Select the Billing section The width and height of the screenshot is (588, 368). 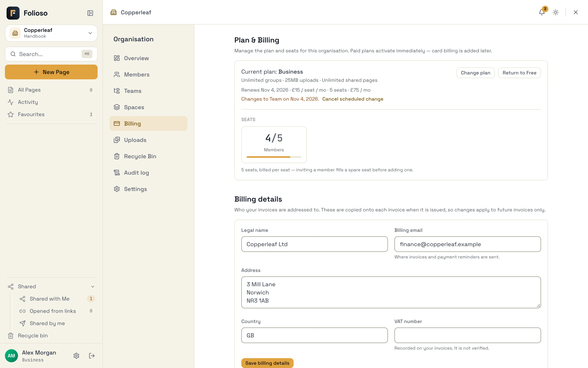tap(148, 123)
